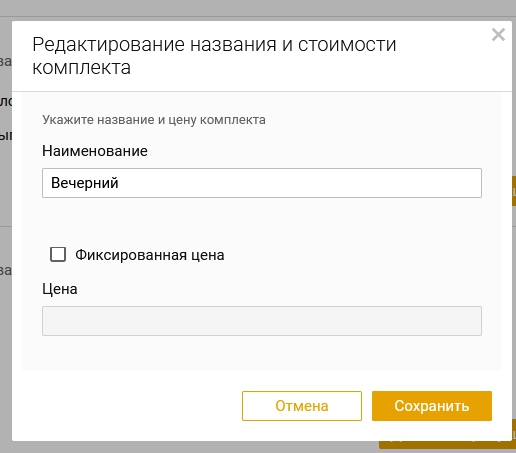The image size is (516, 453).
Task: Focus the field containing Вечерний
Action: click(262, 183)
